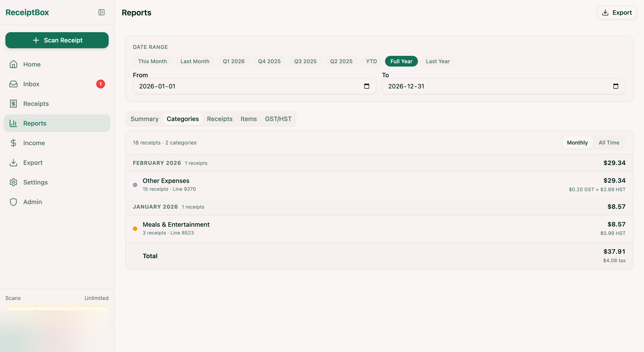Screen dimensions: 644x352
Task: Open Settings using the gear icon
Action: (x=13, y=182)
